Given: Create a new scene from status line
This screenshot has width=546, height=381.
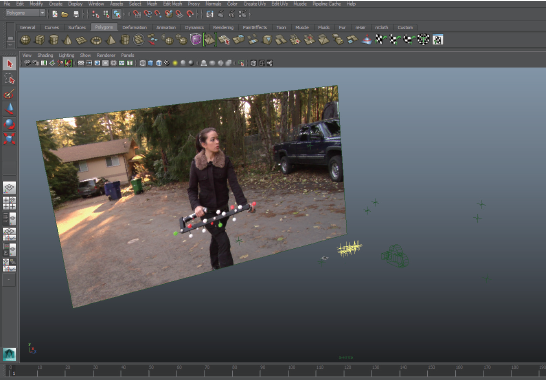Looking at the screenshot, I should (55, 14).
